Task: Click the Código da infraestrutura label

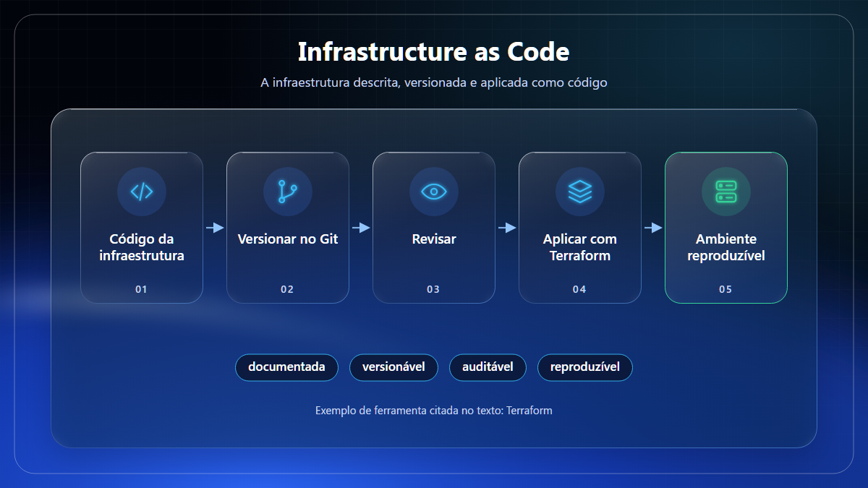Action: click(x=142, y=247)
